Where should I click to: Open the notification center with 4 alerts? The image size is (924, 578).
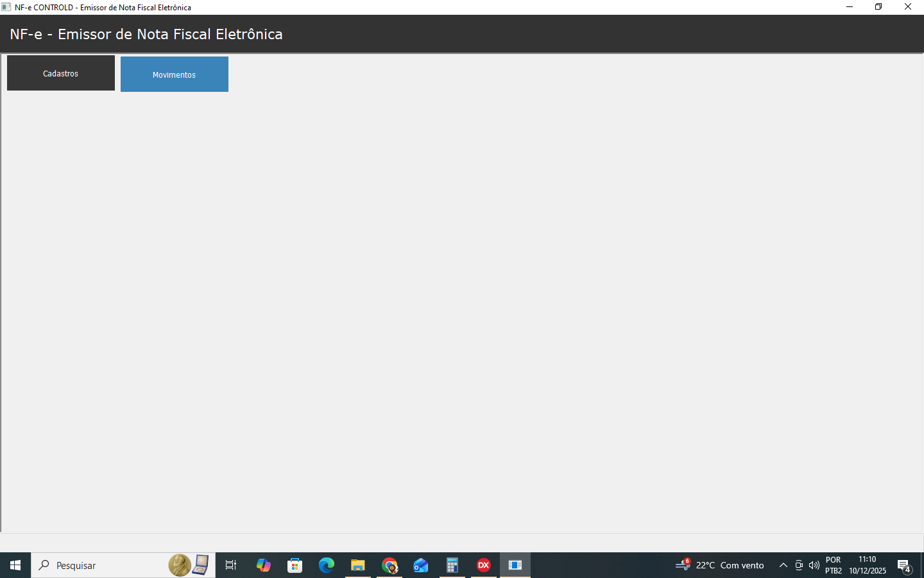click(x=904, y=565)
